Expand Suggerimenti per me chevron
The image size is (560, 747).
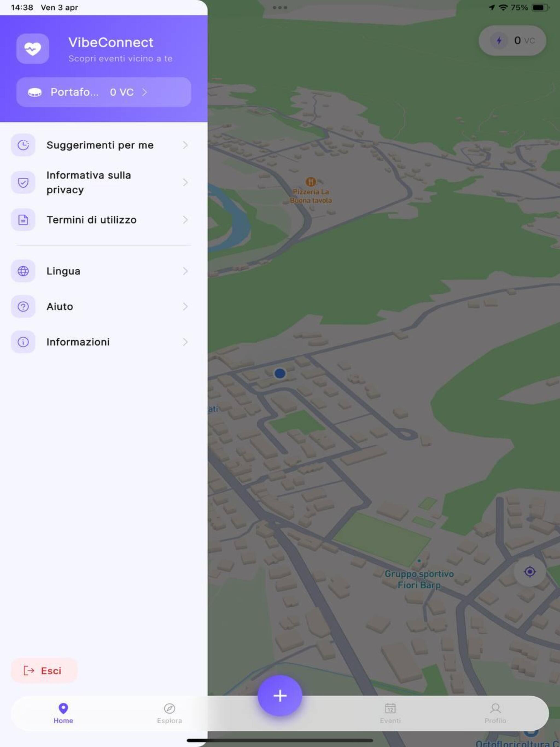[185, 145]
